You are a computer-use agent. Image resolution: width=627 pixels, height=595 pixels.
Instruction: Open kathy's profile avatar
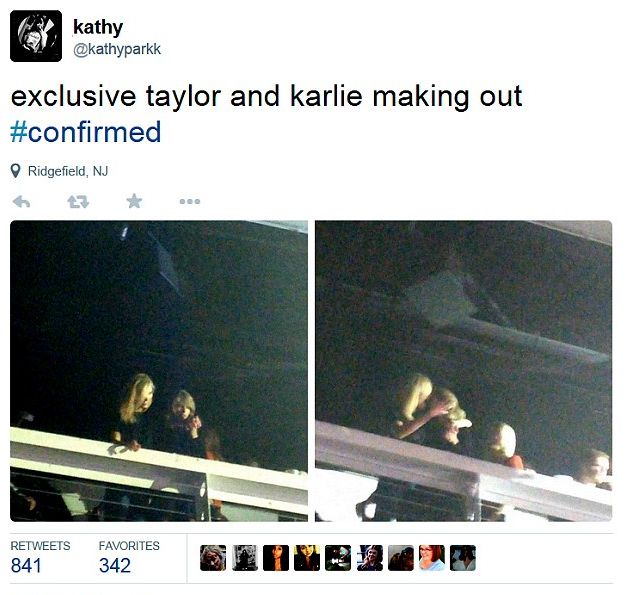pyautogui.click(x=36, y=36)
